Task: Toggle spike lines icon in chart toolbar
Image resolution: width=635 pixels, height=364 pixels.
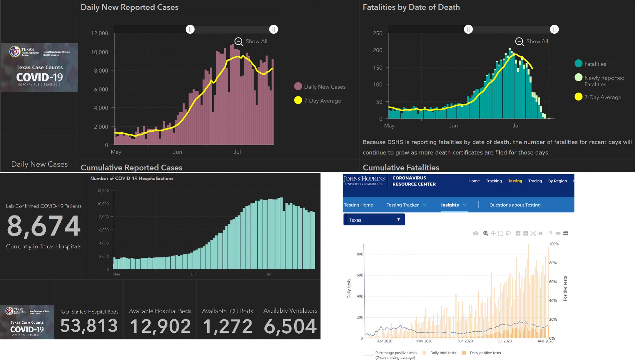Action: click(550, 233)
